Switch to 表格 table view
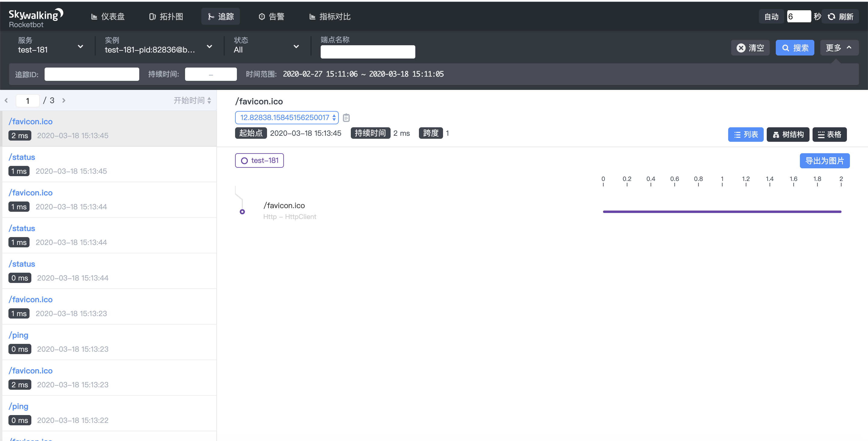Viewport: 868px width, 441px height. 830,134
